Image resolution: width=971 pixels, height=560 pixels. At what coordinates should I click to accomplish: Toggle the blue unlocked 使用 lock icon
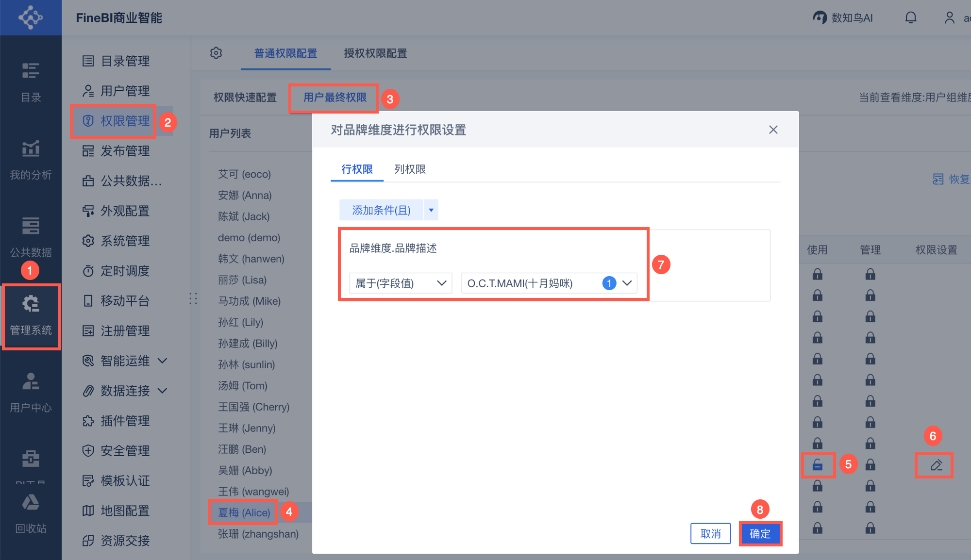pyautogui.click(x=818, y=465)
